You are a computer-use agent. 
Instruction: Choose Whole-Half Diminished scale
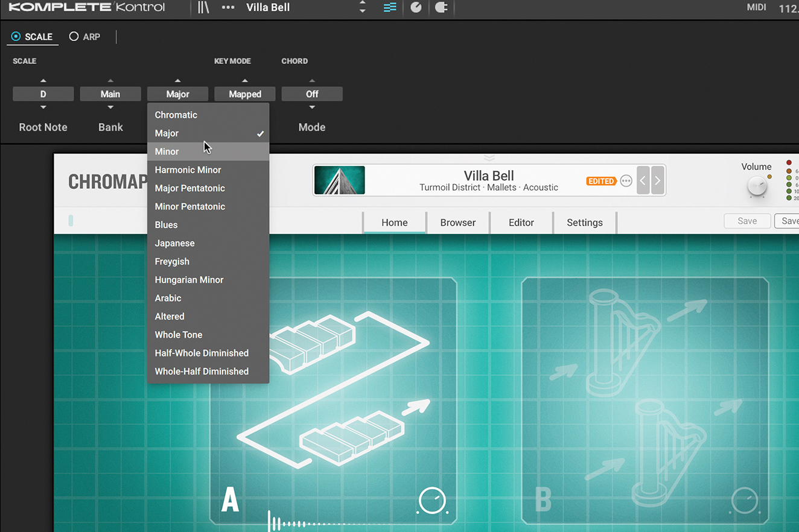coord(208,371)
